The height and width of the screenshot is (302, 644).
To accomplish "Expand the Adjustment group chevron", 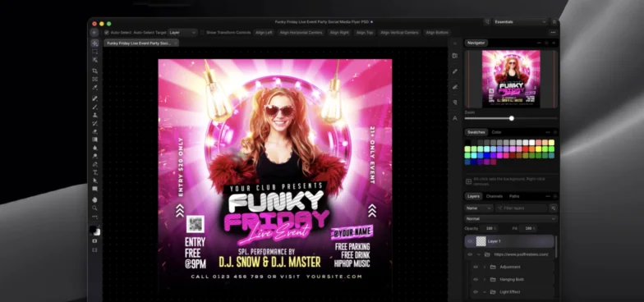I will 485,268.
